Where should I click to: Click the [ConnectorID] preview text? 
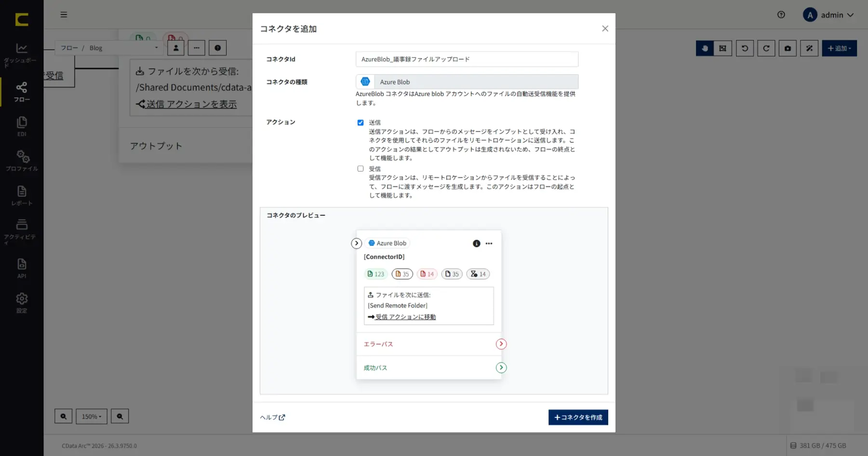(384, 257)
